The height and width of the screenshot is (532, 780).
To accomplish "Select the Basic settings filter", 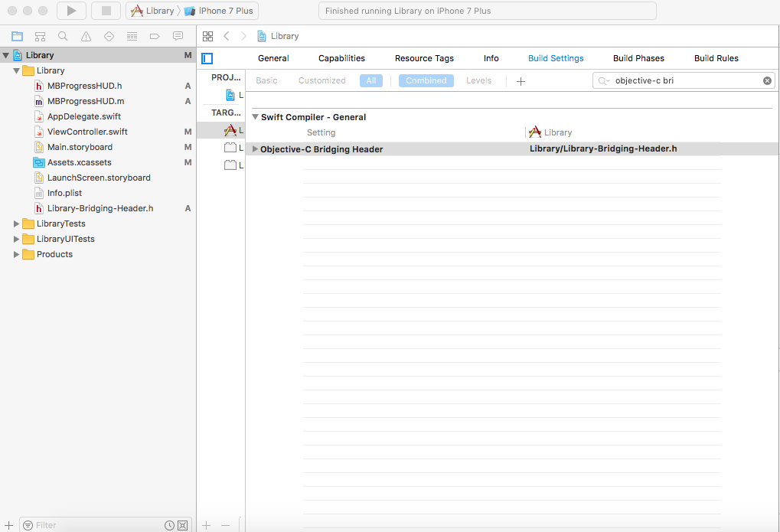I will (x=266, y=80).
